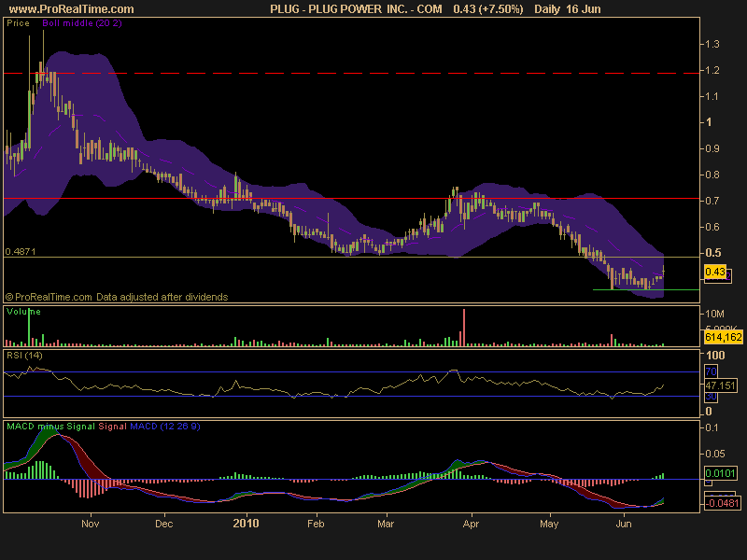The image size is (747, 560).
Task: Click the 614,162 volume value tag
Action: [723, 338]
